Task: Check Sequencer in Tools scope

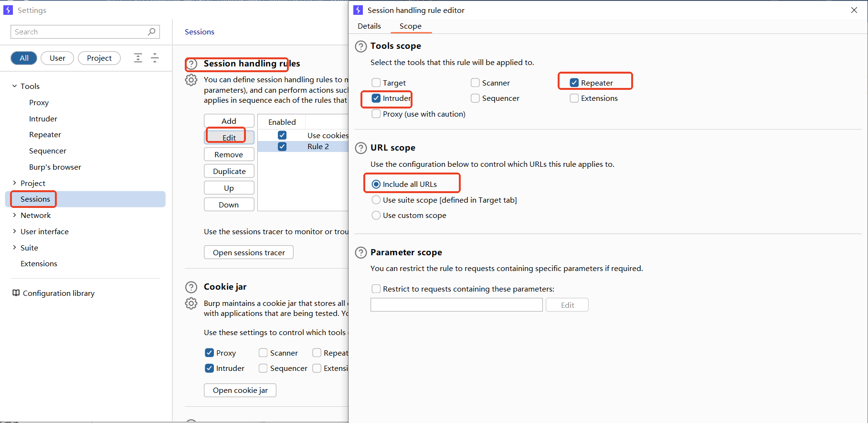Action: [475, 98]
